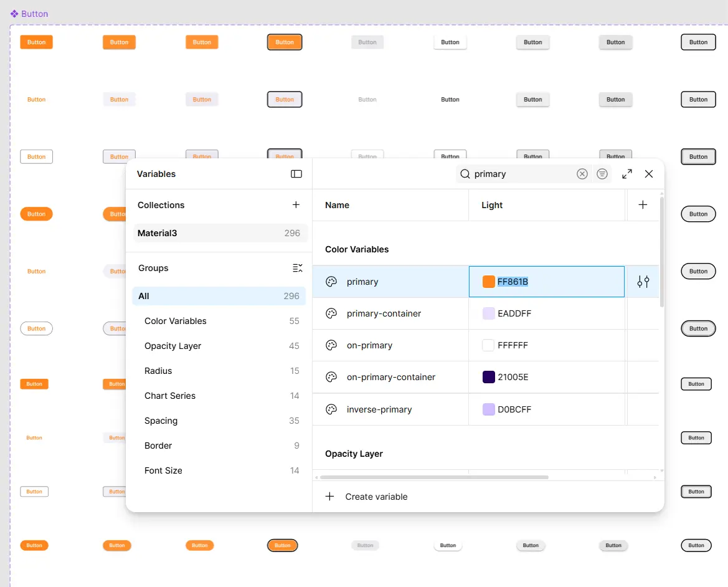Click the palette icon of on-primary-container
728x587 pixels.
(331, 377)
